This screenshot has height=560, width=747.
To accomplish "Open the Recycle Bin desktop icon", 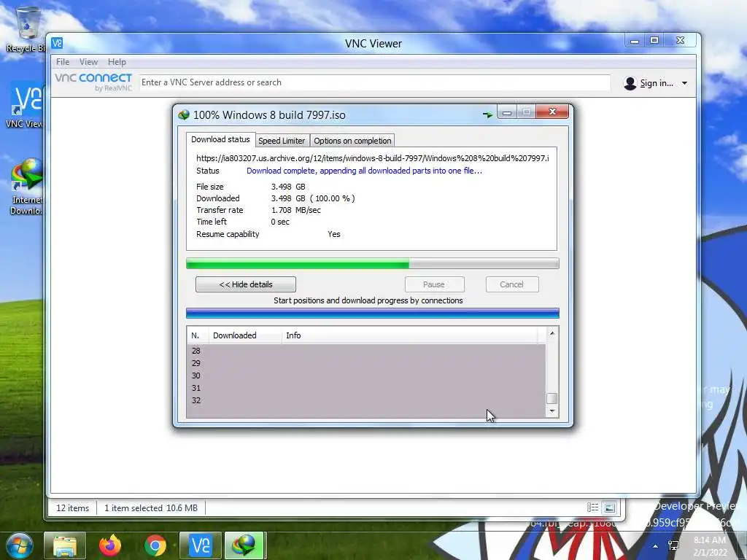I will tap(26, 29).
